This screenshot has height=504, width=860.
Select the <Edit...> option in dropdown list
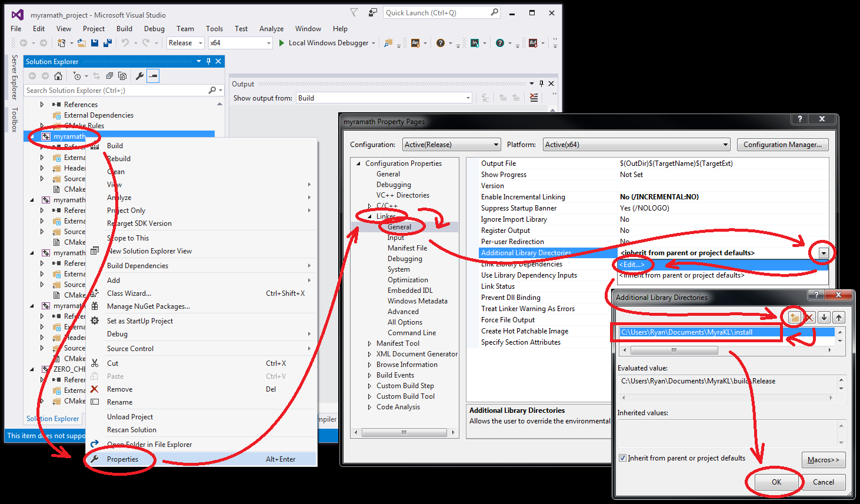[x=722, y=265]
